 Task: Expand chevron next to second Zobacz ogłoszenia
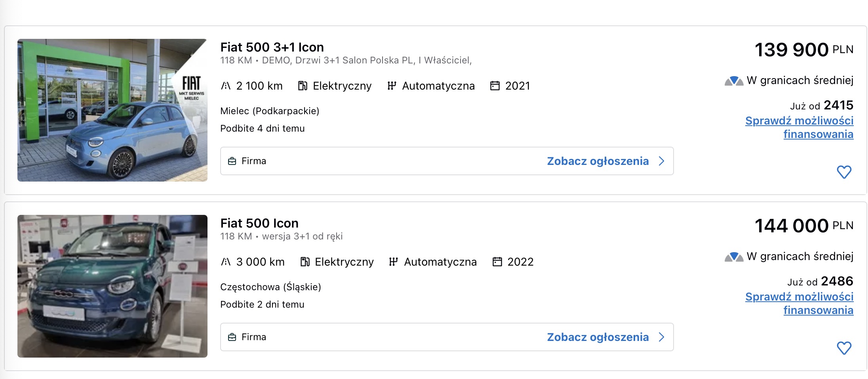click(x=661, y=337)
